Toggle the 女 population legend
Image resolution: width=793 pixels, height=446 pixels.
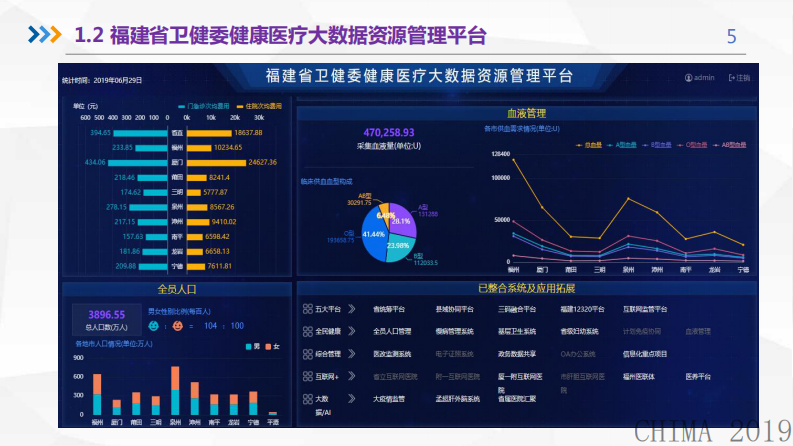click(x=272, y=347)
